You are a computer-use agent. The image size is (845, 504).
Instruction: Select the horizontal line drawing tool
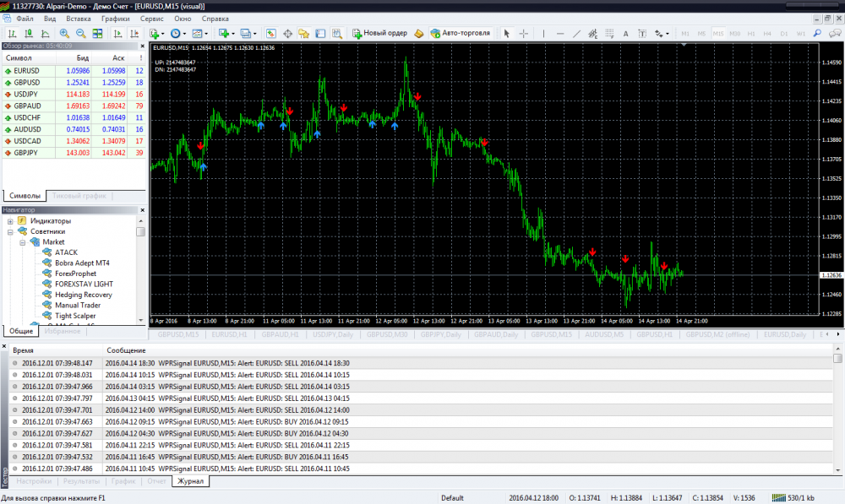[560, 34]
